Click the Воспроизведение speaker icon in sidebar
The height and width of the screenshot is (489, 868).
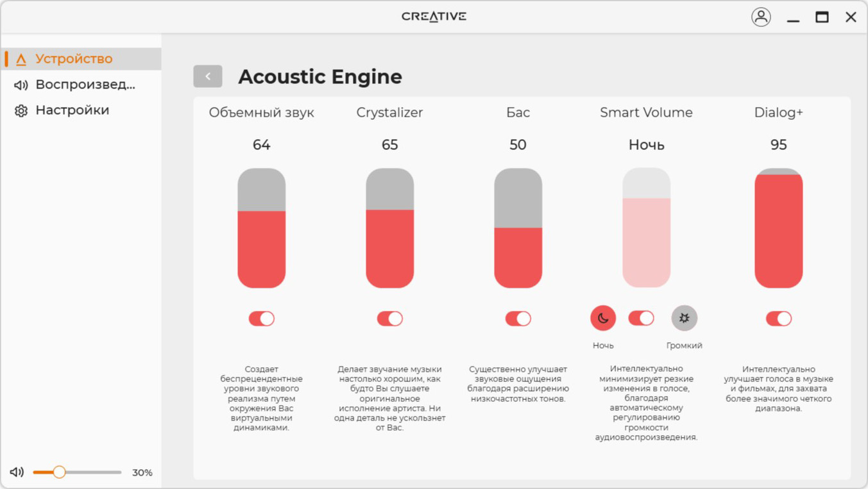(21, 85)
